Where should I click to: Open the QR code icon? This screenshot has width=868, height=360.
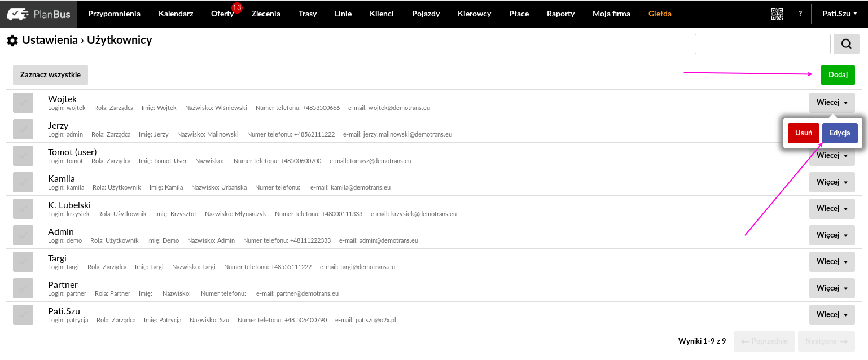pos(777,14)
